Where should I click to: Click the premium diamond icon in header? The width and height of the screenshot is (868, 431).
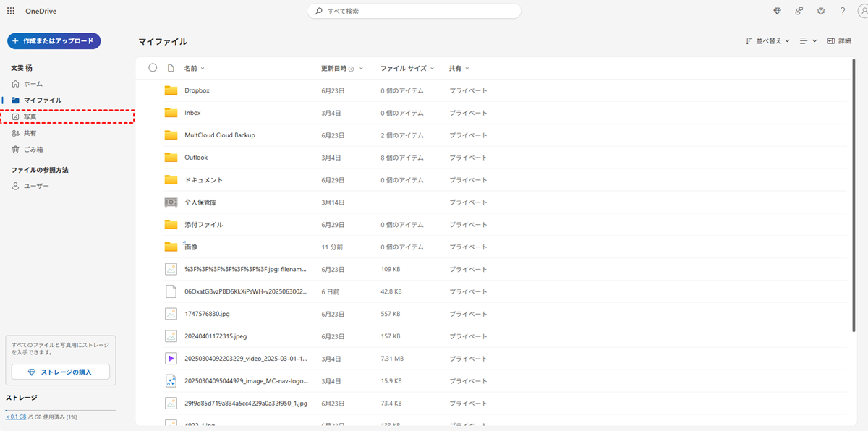(777, 11)
